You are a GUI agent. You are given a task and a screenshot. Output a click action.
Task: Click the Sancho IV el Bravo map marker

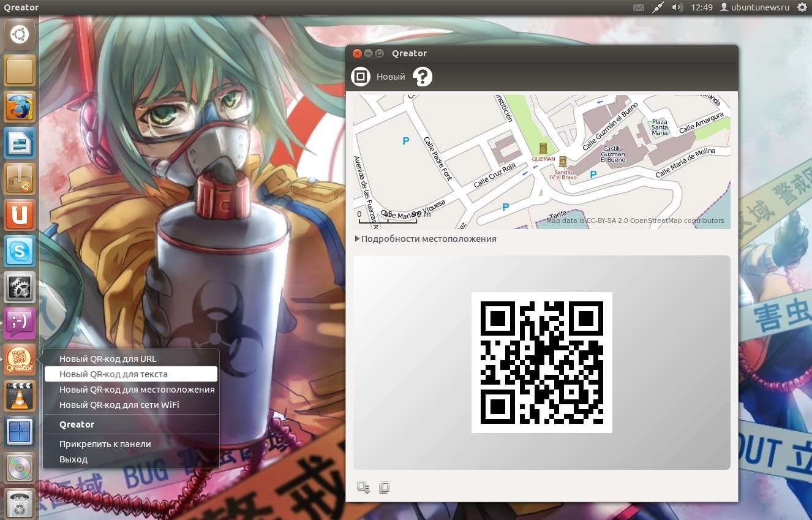[563, 162]
